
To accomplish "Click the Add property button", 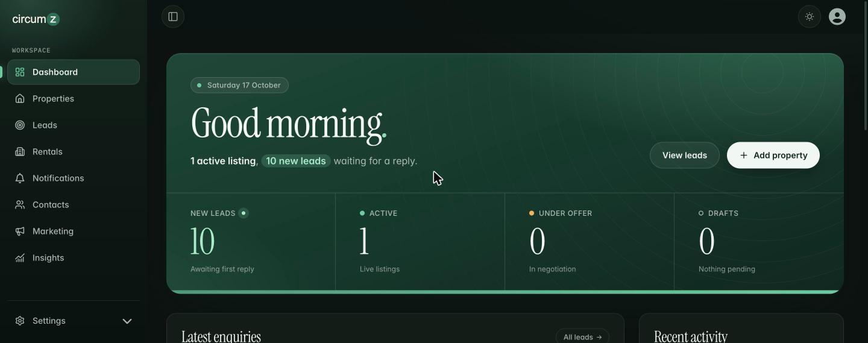I will pyautogui.click(x=773, y=156).
